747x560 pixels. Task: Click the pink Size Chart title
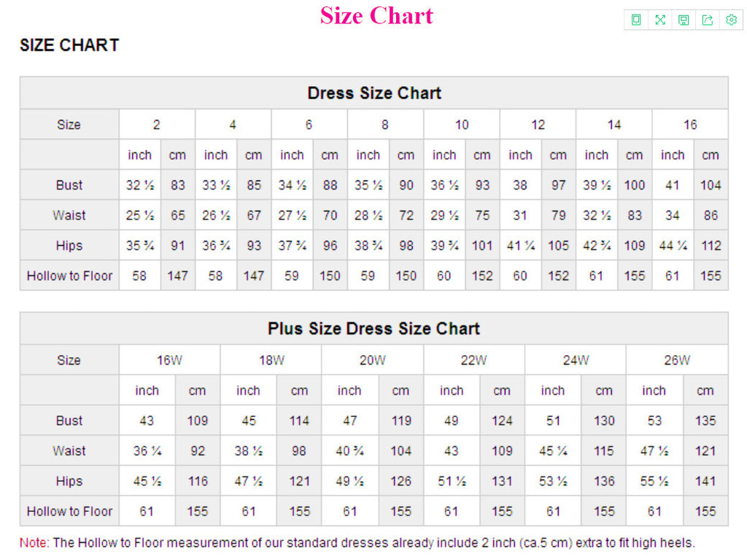376,16
